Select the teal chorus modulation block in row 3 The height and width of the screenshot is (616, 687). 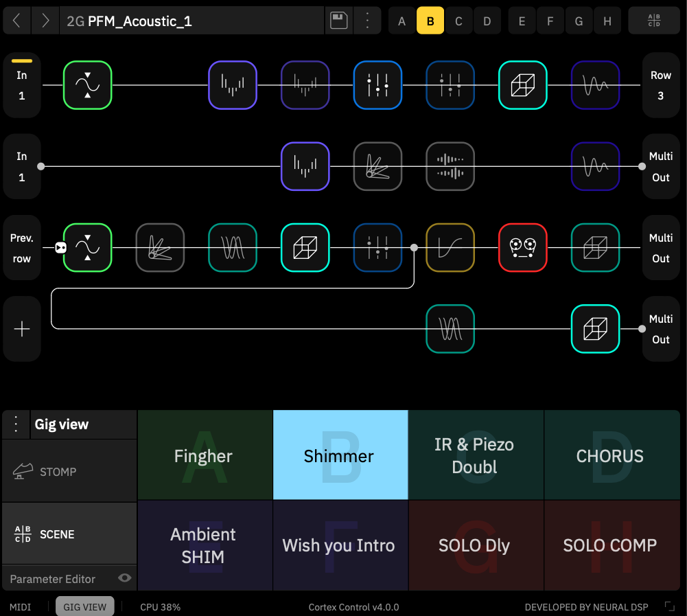click(233, 248)
